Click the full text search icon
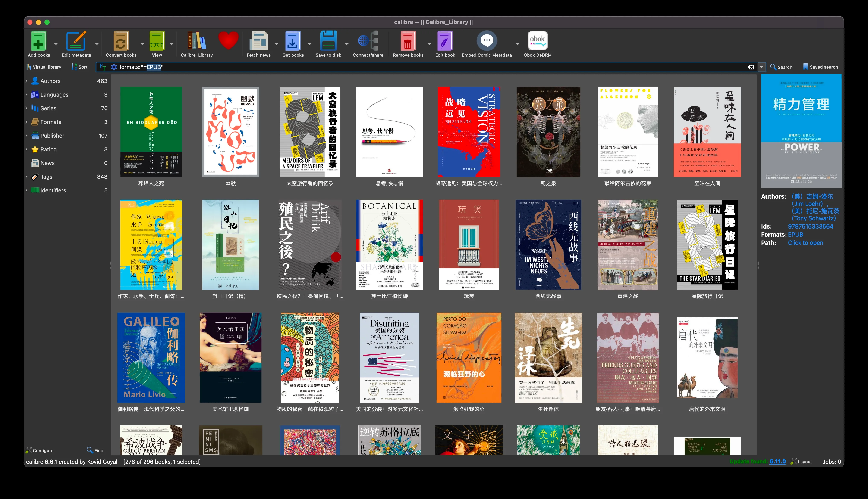 103,67
